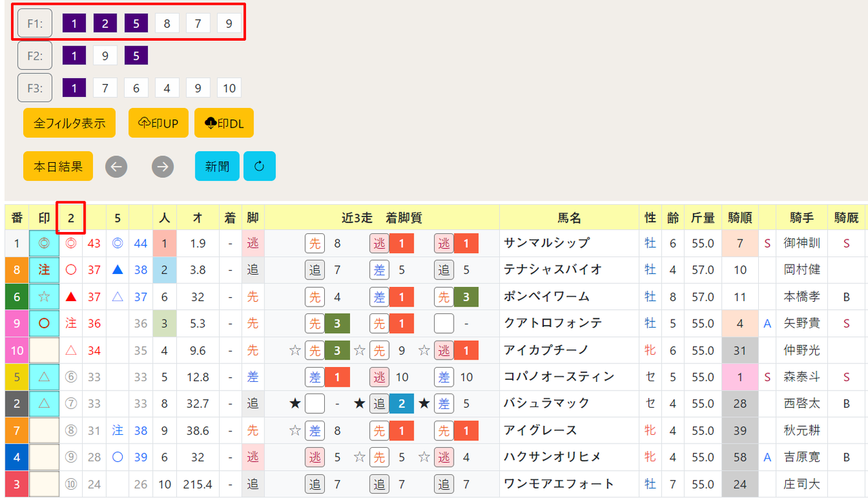Viewport: 868px width, 504px height.
Task: Click the previous race left arrow icon
Action: click(x=117, y=166)
